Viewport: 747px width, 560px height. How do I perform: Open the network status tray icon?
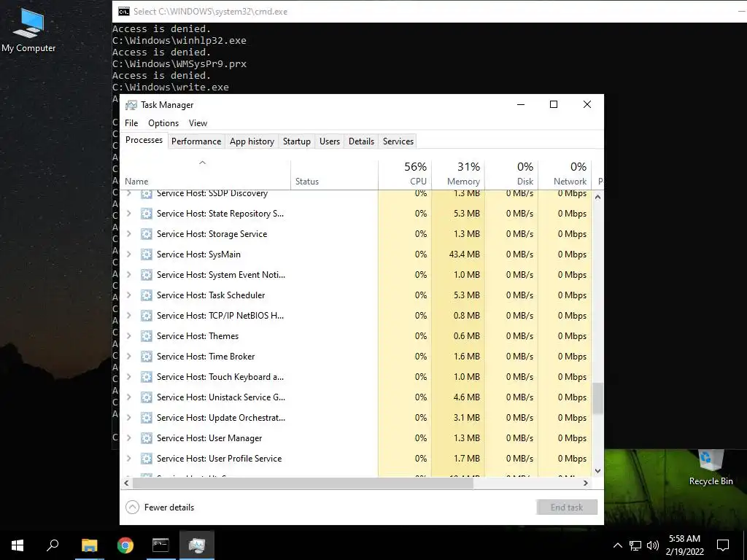pos(635,545)
